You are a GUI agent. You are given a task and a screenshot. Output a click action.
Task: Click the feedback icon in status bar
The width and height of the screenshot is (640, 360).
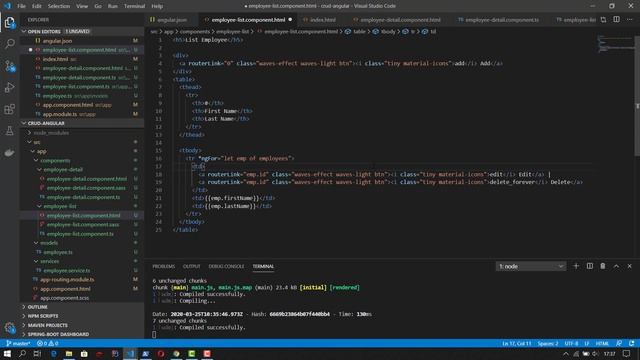[619, 343]
